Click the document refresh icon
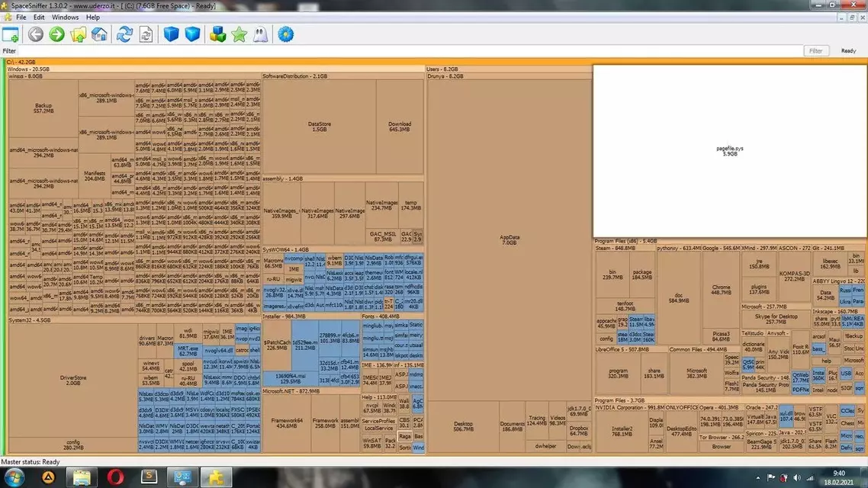The width and height of the screenshot is (868, 488). coord(146,34)
